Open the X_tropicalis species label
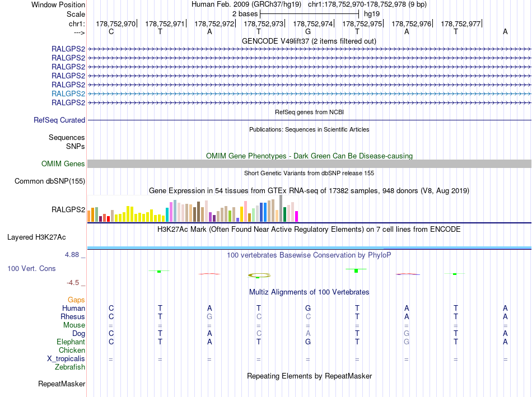This screenshot has width=532, height=397. 66,359
